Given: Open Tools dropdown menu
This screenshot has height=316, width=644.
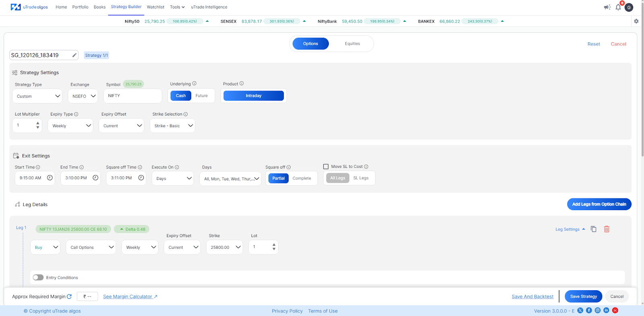Looking at the screenshot, I should (x=177, y=7).
